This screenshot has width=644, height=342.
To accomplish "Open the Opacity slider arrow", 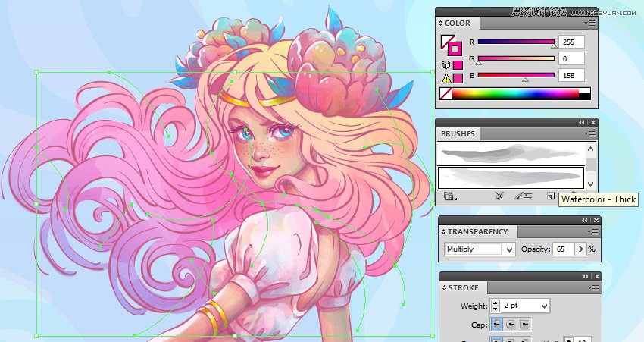I will (580, 249).
